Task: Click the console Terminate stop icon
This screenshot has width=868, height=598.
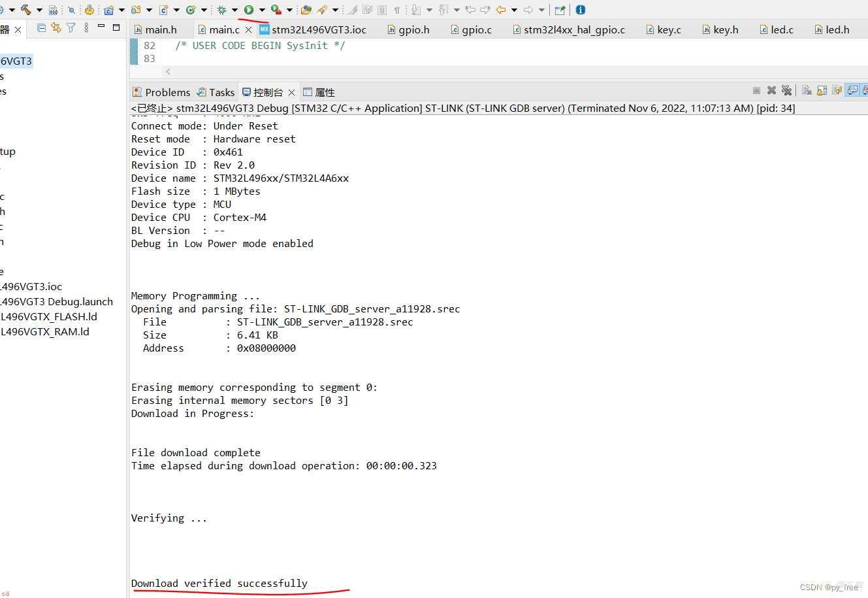Action: (756, 91)
